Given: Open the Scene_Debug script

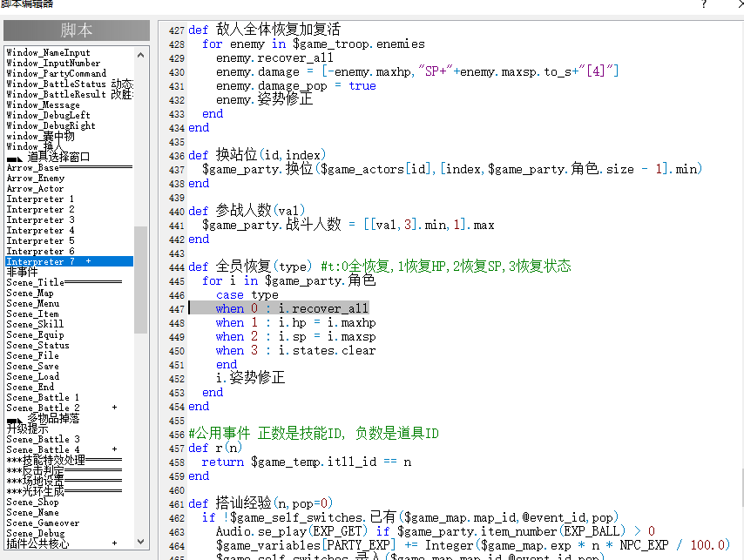Looking at the screenshot, I should pos(36,533).
